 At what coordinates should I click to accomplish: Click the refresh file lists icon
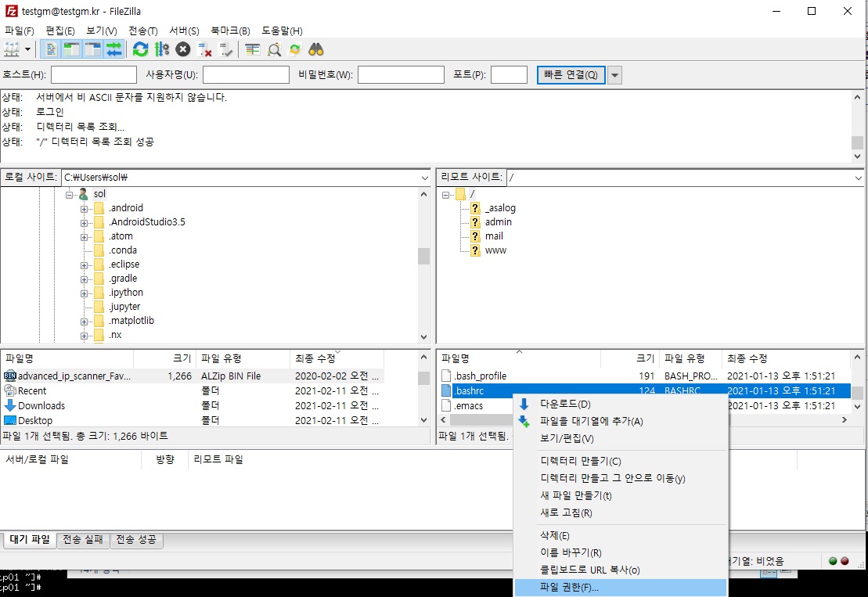click(x=140, y=49)
